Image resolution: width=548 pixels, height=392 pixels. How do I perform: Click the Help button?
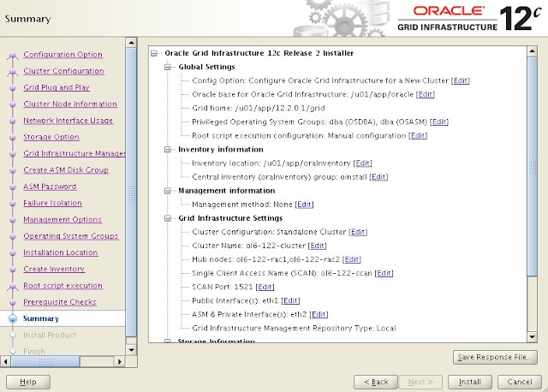tap(28, 382)
